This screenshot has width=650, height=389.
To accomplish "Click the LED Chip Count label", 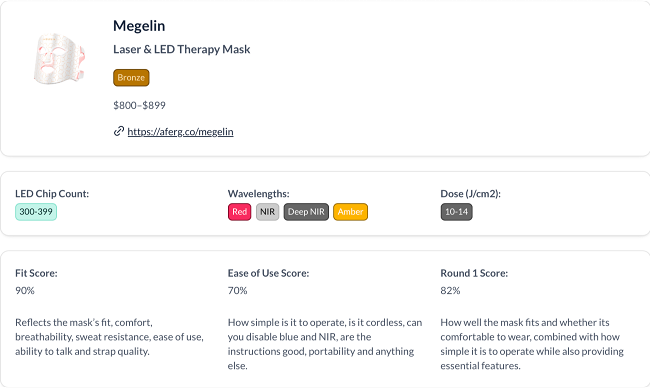I will coord(52,194).
